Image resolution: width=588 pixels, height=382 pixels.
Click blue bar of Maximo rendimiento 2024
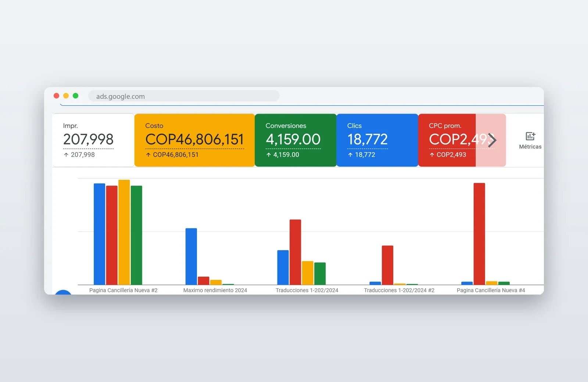coord(191,256)
